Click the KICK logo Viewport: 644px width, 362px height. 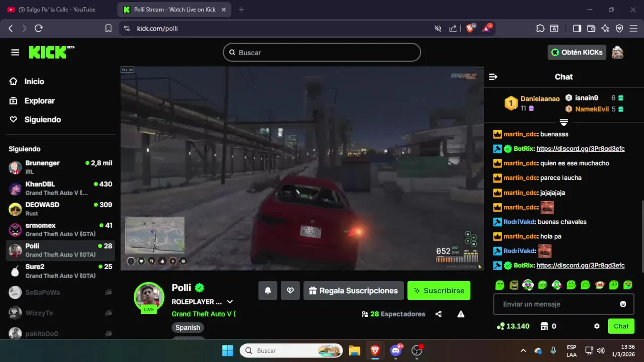51,52
